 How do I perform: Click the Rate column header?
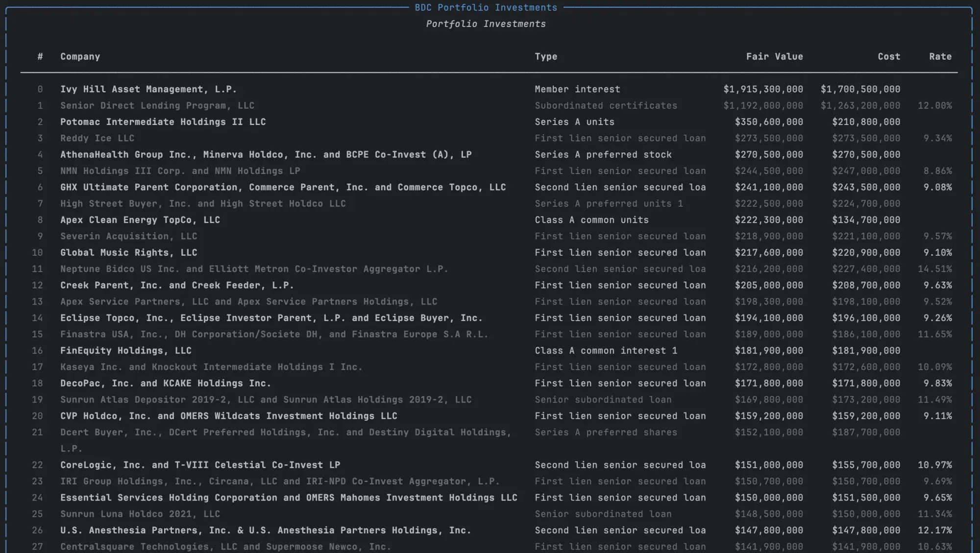940,56
